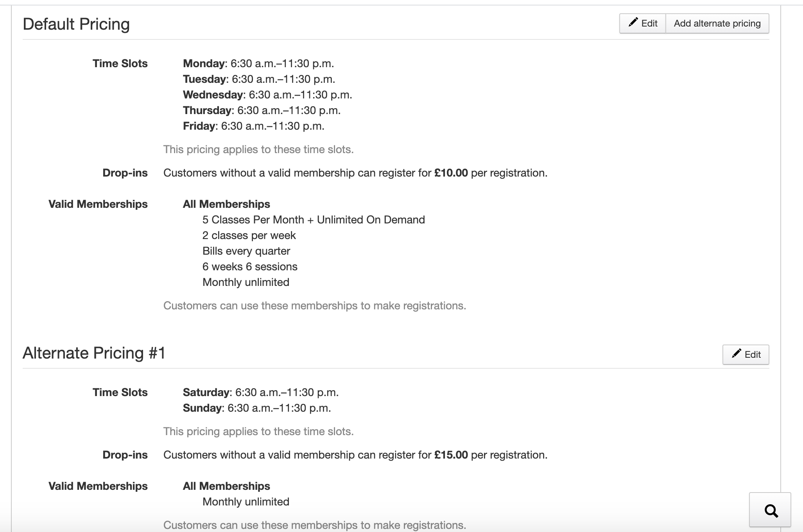Click 'All Memberships' label in Default Pricing

226,204
